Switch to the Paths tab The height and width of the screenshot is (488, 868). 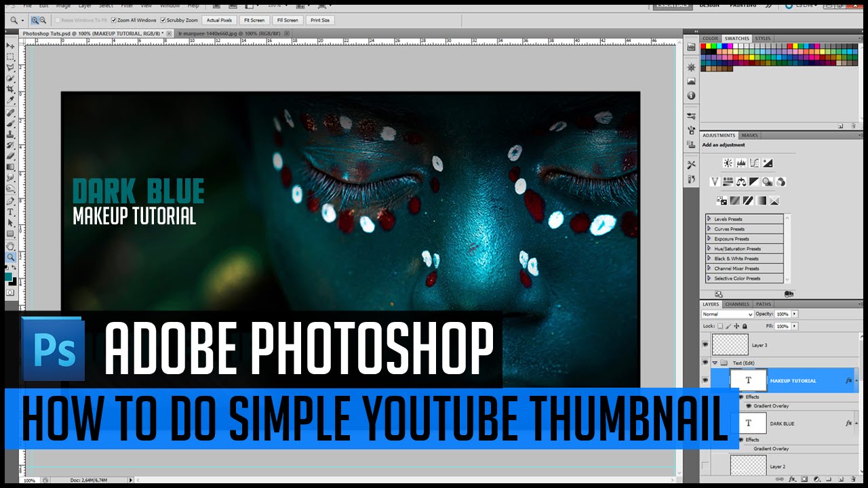(x=764, y=304)
